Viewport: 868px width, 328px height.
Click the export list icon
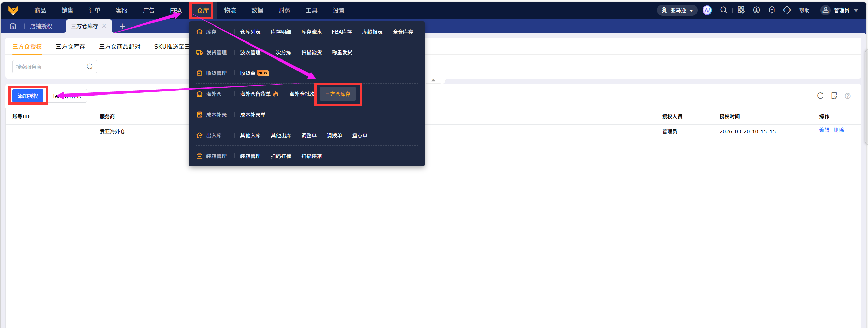[834, 96]
